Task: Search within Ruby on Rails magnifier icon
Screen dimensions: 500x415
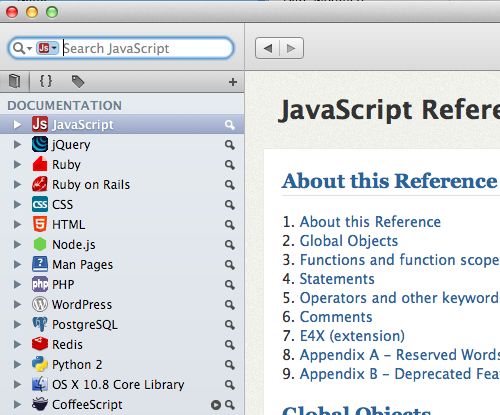Action: pyautogui.click(x=230, y=185)
